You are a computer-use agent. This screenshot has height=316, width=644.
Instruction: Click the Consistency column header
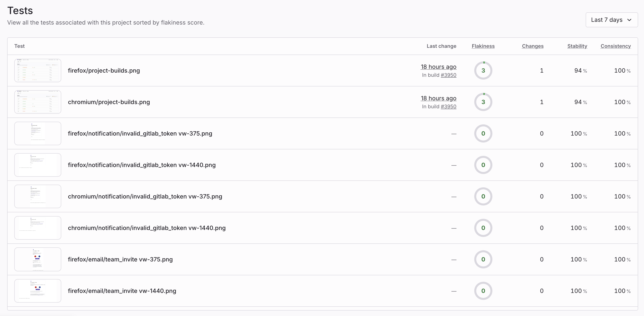[615, 46]
